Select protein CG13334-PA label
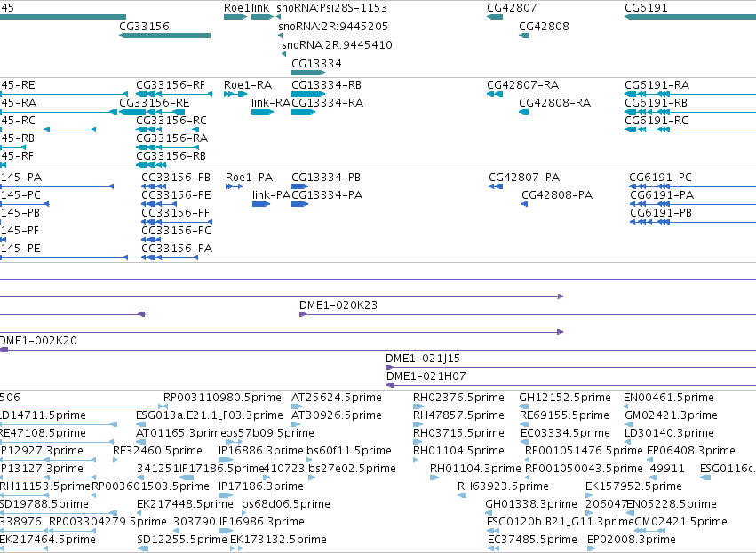Image resolution: width=756 pixels, height=553 pixels. [327, 195]
